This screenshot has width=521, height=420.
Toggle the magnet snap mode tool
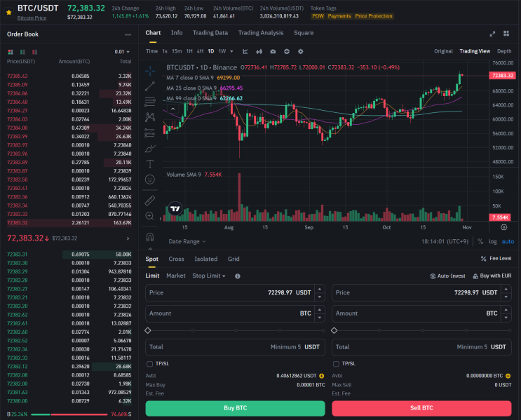(x=150, y=237)
